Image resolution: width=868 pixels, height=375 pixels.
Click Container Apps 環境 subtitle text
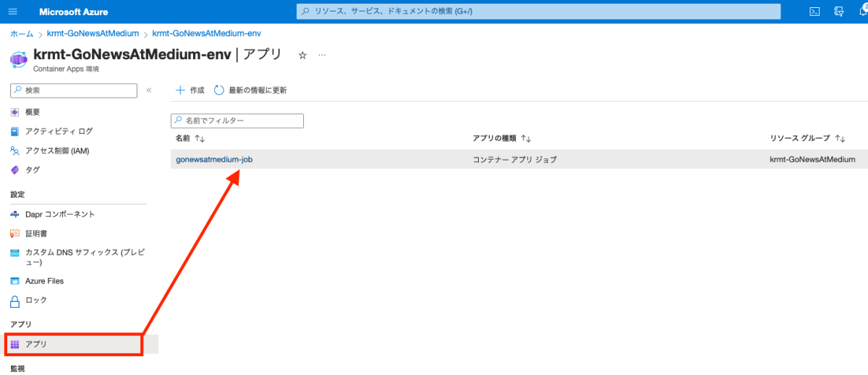click(66, 69)
